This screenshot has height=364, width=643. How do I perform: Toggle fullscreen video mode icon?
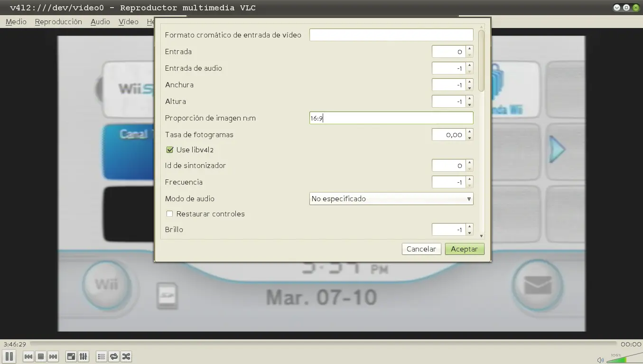pos(71,356)
